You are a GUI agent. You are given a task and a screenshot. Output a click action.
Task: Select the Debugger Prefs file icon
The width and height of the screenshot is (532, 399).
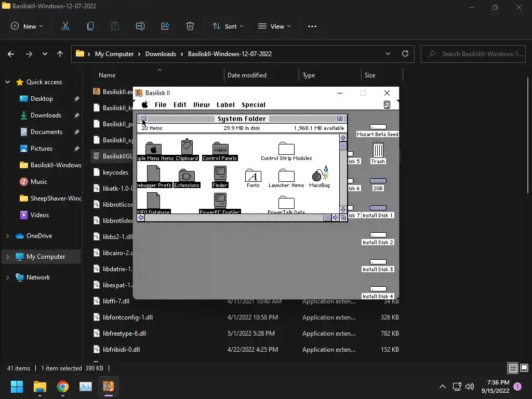pyautogui.click(x=153, y=174)
